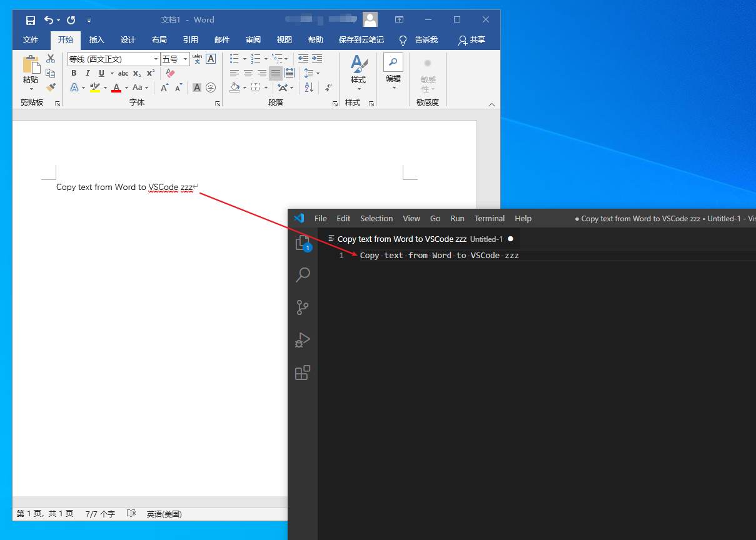Screen dimensions: 756x540
Task: Click the Paste clipboard icon in Word
Action: pos(30,64)
